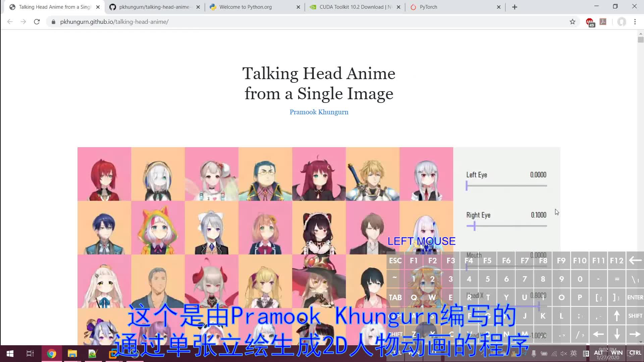This screenshot has width=644, height=362.
Task: Switch to CUDA Toolkit 10.2 Download tab
Action: (355, 7)
